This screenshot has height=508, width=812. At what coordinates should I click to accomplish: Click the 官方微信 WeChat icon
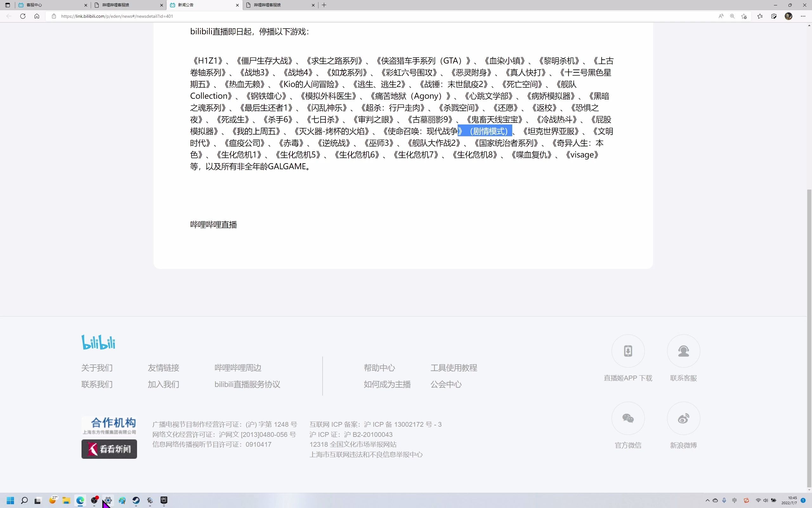point(628,418)
